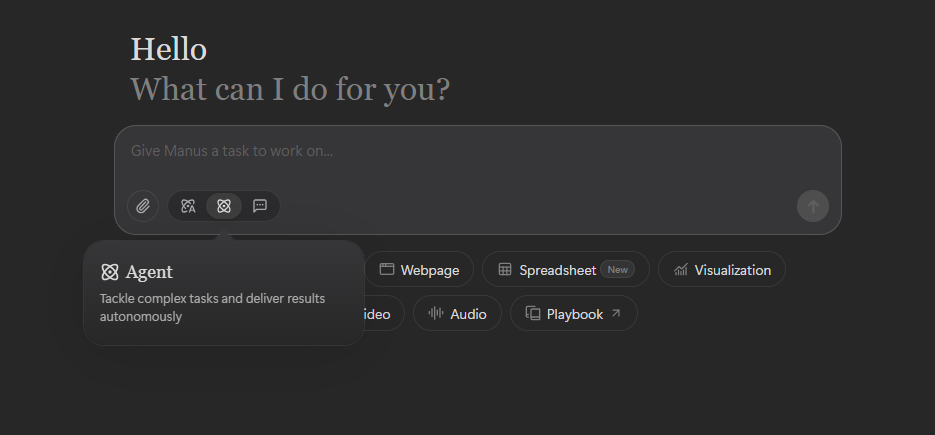Select the Spreadsheet suggestion label
935x435 pixels.
(557, 270)
